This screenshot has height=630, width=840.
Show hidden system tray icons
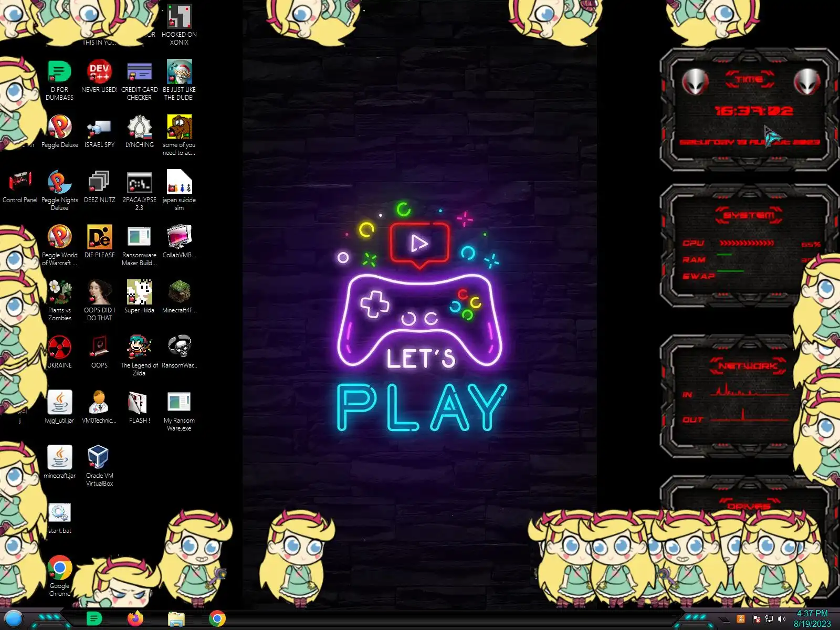tap(724, 619)
